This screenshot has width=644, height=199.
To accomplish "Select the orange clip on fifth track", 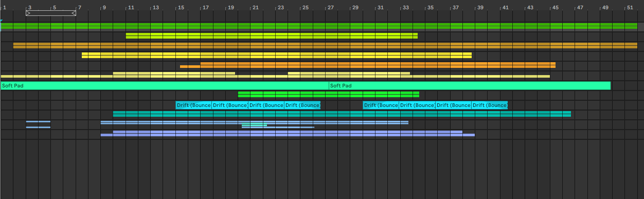I will tap(368, 65).
